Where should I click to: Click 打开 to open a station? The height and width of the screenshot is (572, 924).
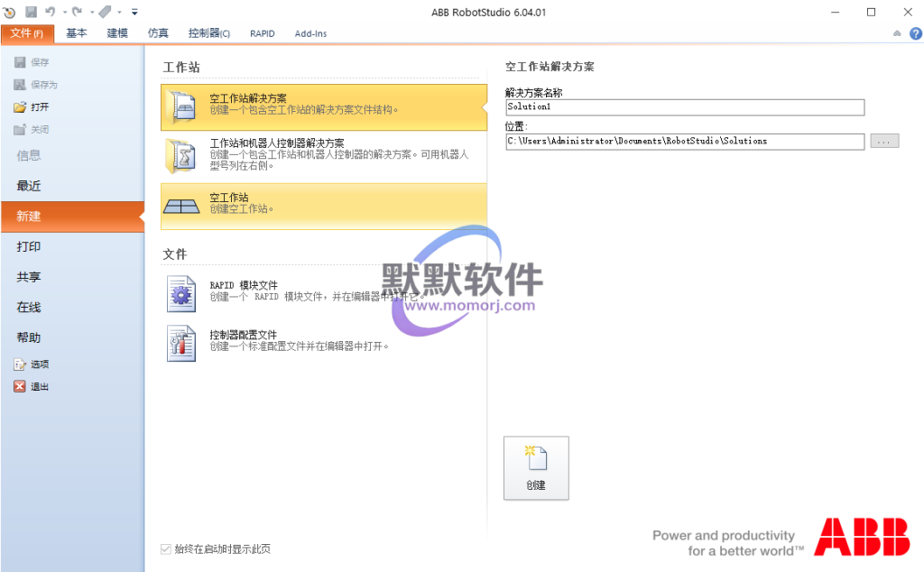coord(32,106)
